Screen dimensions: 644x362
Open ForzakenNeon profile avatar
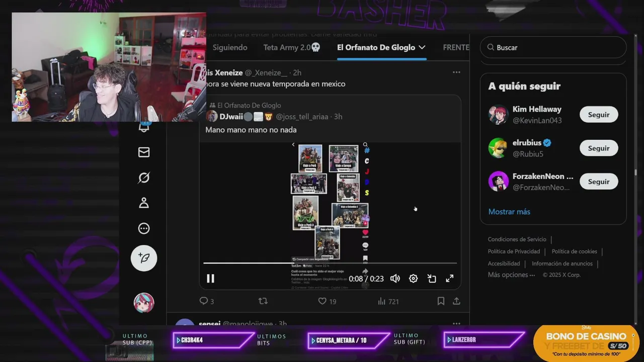pyautogui.click(x=498, y=182)
